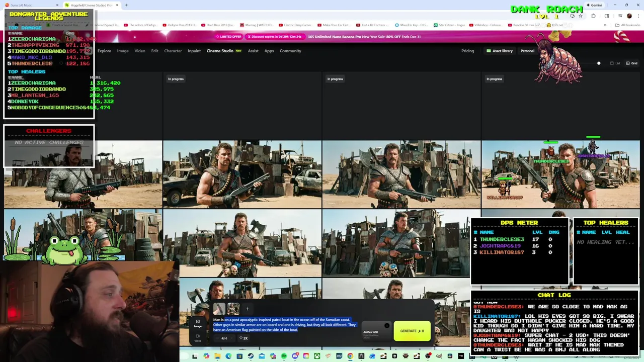Open the Nano Banana Pro New Year Sale banner

[364, 37]
